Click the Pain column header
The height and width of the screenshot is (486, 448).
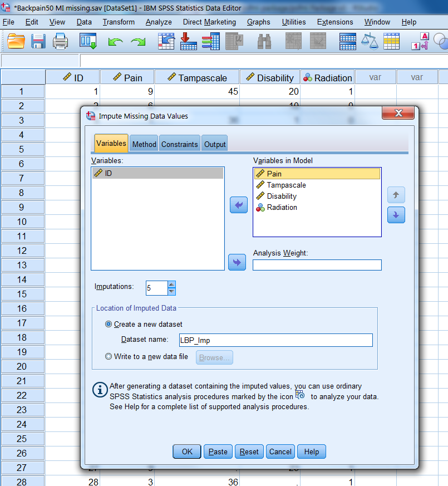127,77
